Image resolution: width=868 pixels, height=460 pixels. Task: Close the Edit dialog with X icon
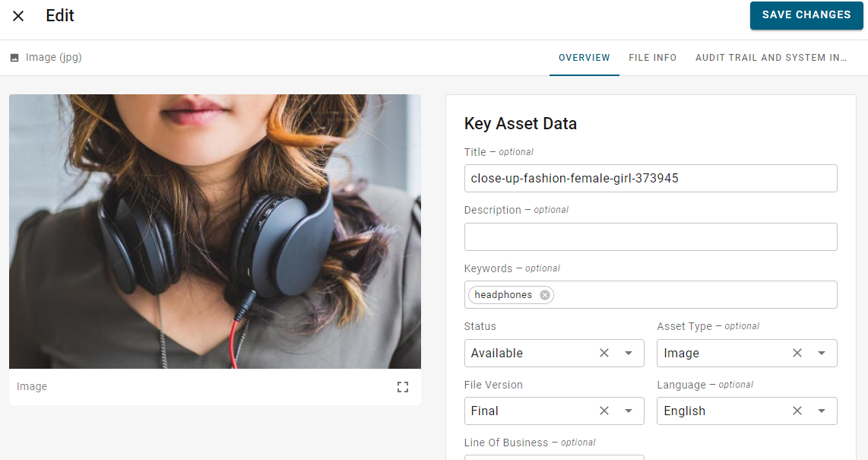(x=18, y=16)
